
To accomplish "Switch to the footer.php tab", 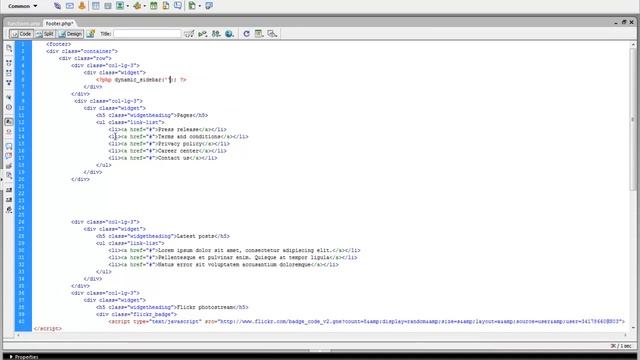I will pyautogui.click(x=60, y=24).
